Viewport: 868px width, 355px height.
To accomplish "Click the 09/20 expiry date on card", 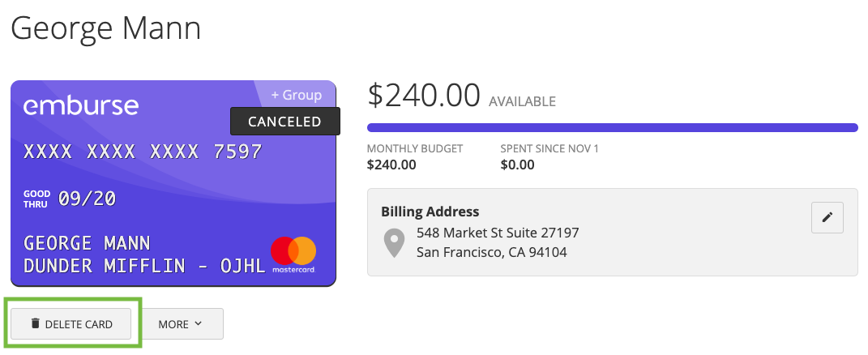I will pos(87,199).
